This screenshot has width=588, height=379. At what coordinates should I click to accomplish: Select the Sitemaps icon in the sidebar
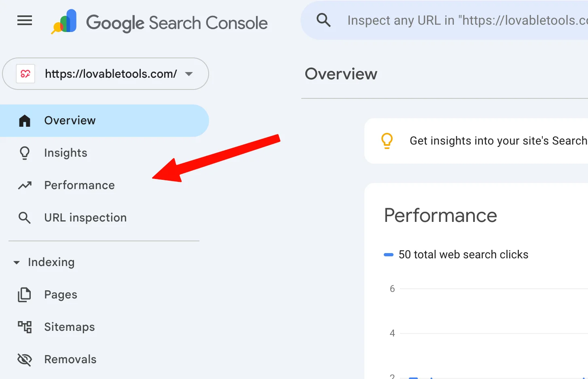tap(24, 327)
